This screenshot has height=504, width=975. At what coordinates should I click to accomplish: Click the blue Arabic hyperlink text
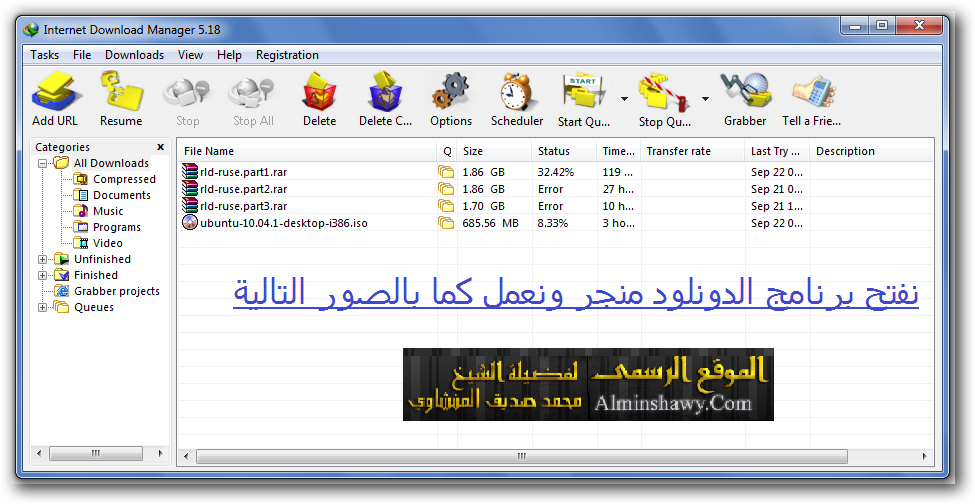(576, 293)
